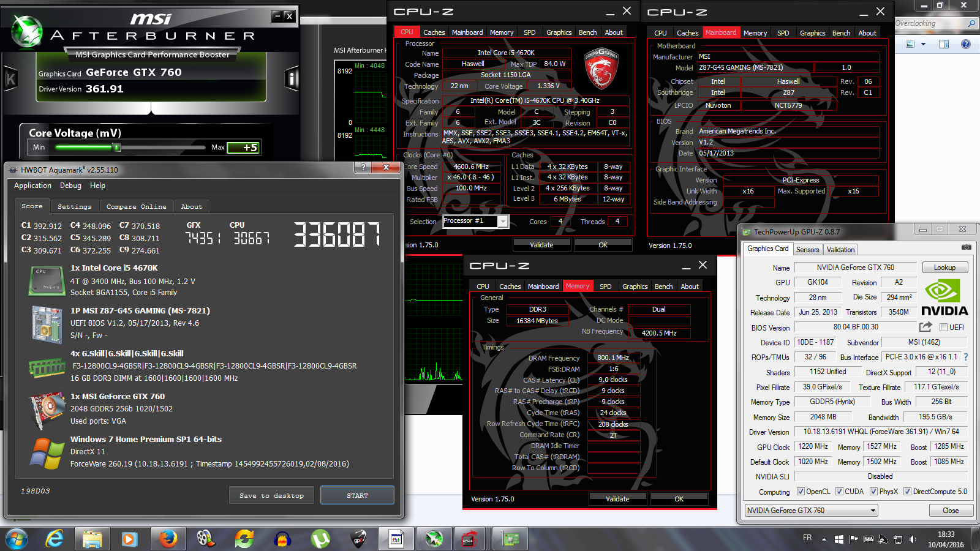Switch to MSI Afterburner taskbar icon

tap(434, 539)
